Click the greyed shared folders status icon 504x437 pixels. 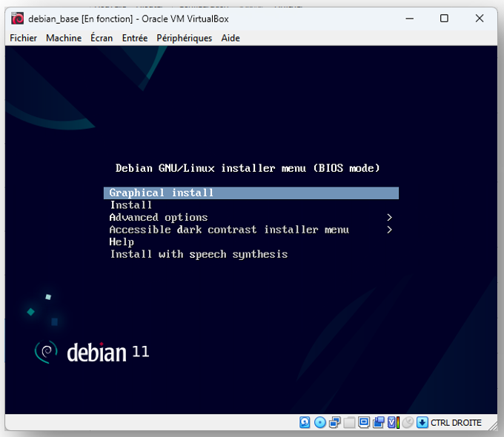(349, 422)
